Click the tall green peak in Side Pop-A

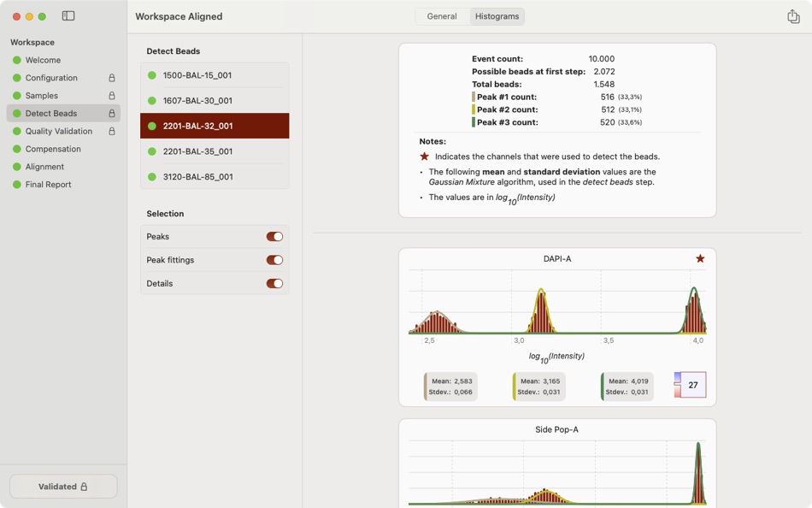pyautogui.click(x=698, y=473)
